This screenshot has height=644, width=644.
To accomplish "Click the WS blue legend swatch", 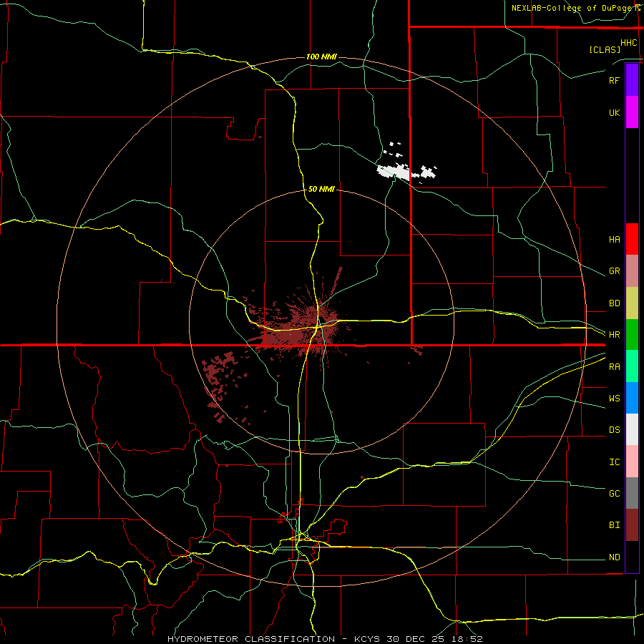I will 632,398.
